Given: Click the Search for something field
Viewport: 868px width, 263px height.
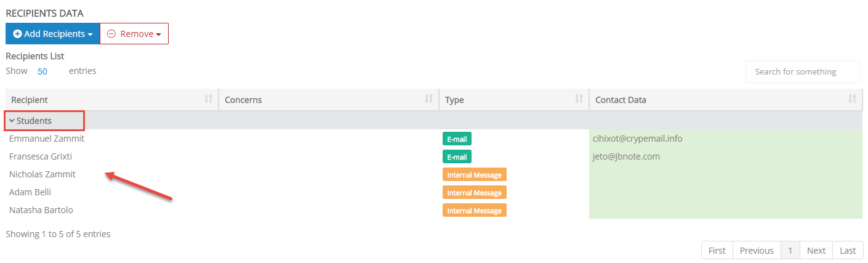Looking at the screenshot, I should (803, 71).
